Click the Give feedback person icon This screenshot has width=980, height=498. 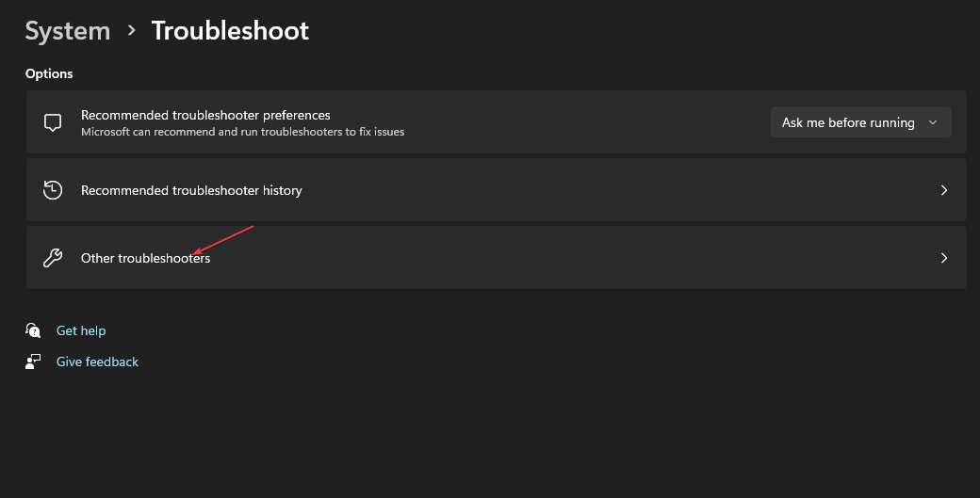click(34, 361)
